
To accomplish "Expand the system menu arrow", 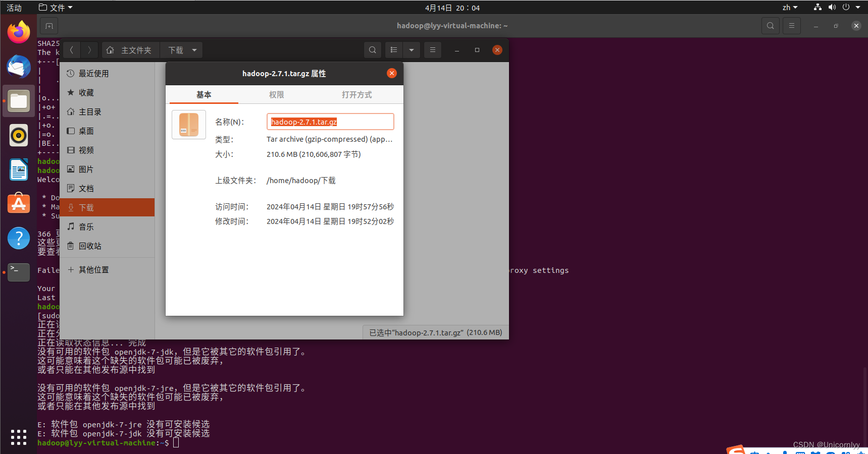I will [x=858, y=7].
